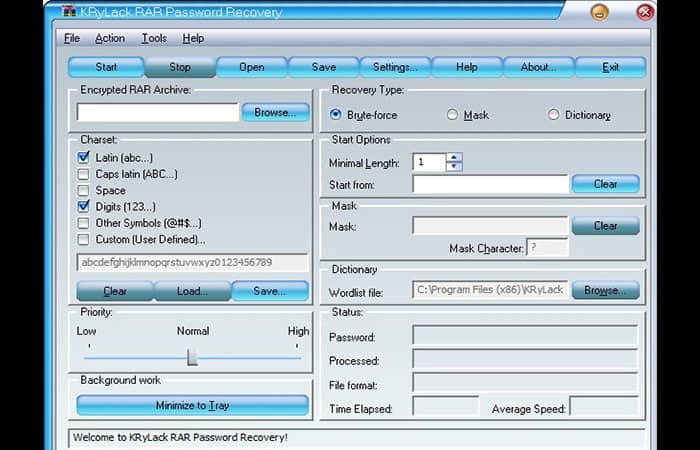Image resolution: width=700 pixels, height=450 pixels.
Task: Select Brute-force recovery type
Action: click(335, 115)
